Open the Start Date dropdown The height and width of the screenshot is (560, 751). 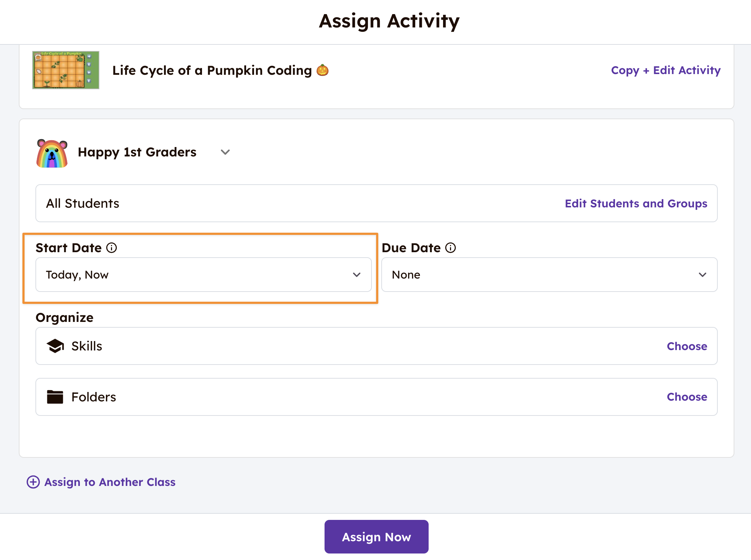click(x=203, y=275)
